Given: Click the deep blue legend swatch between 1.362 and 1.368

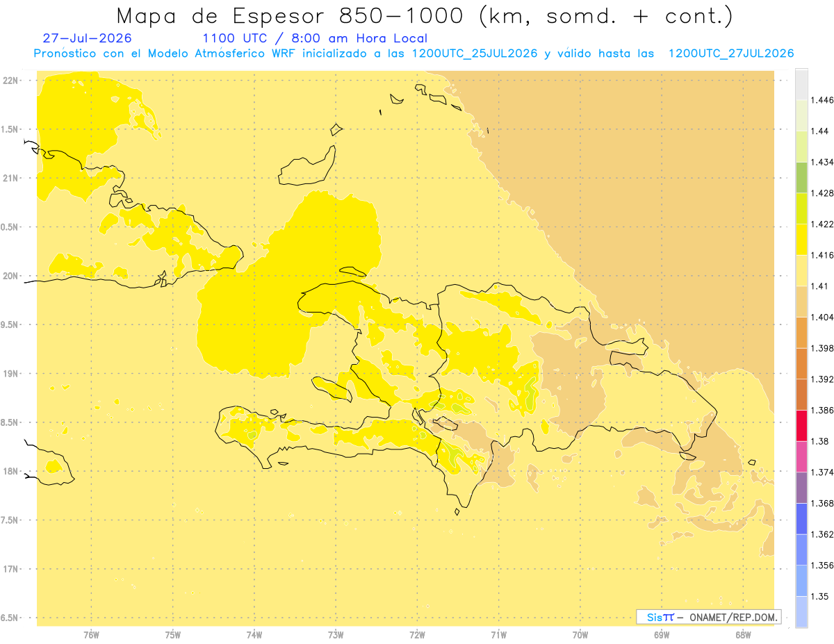Looking at the screenshot, I should pyautogui.click(x=801, y=518).
